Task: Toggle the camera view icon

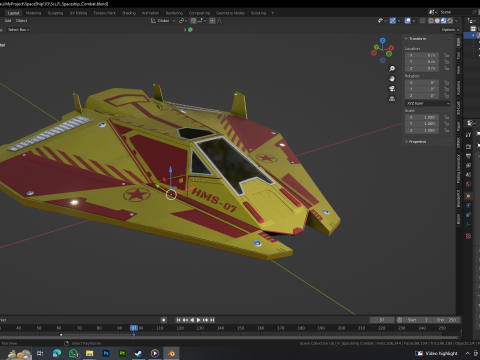Action: click(x=392, y=89)
